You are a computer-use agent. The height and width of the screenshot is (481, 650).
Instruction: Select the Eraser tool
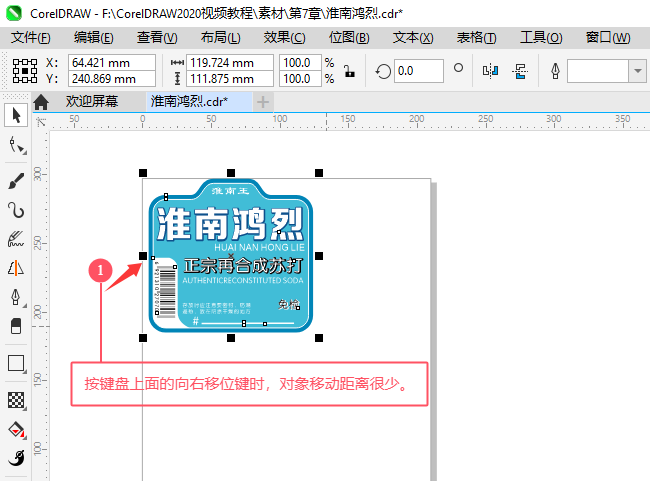(x=16, y=326)
